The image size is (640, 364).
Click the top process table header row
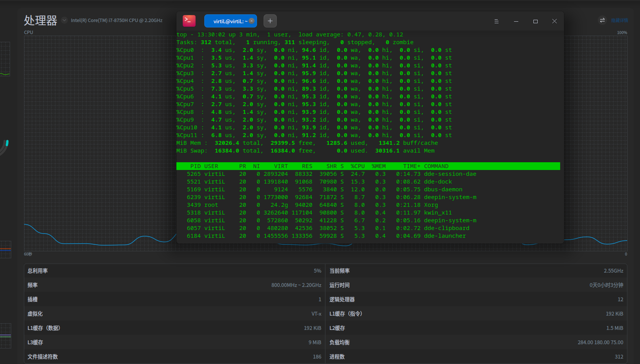(368, 166)
